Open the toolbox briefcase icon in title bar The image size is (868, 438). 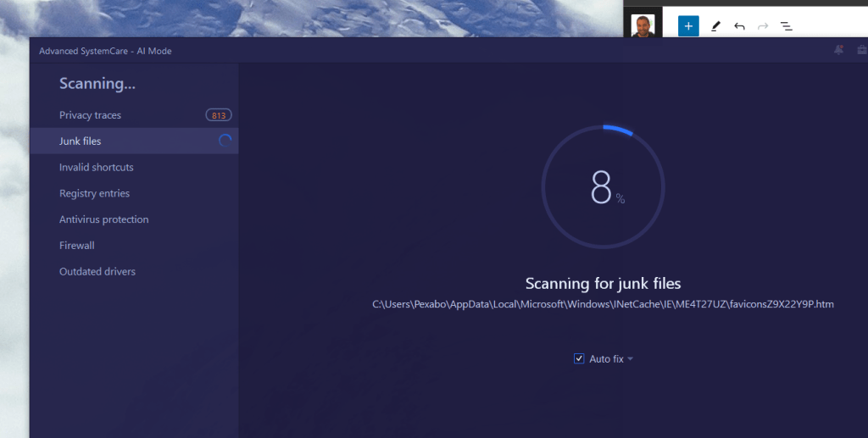(862, 50)
